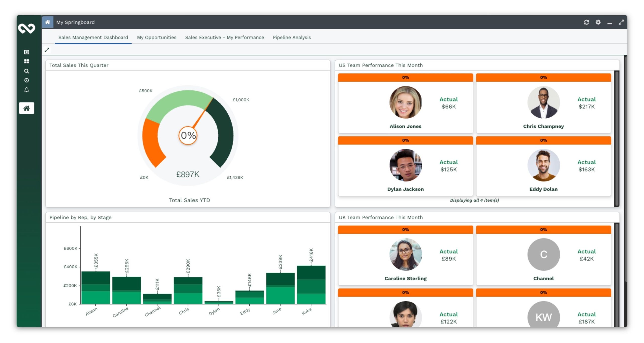Viewport: 644px width, 343px height.
Task: Click fullscreen arrows icon in header
Action: click(x=621, y=22)
